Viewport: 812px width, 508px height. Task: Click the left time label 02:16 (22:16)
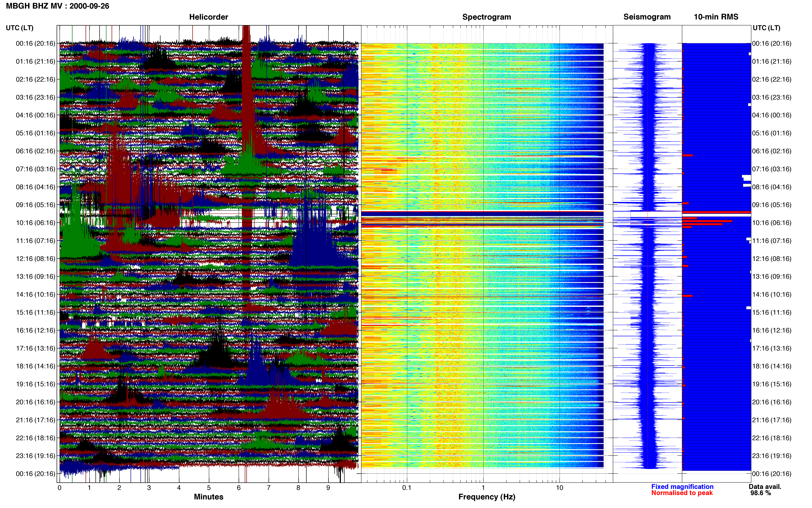[36, 79]
